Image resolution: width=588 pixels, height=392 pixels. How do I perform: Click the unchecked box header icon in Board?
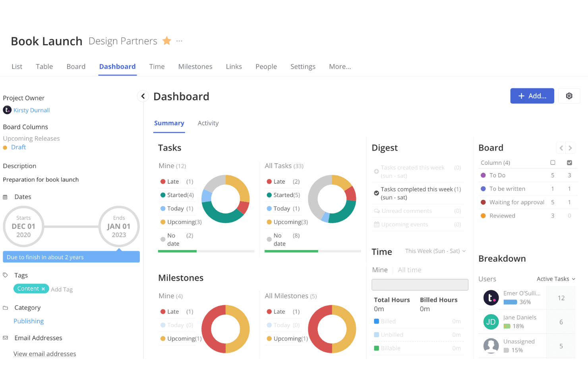(553, 162)
